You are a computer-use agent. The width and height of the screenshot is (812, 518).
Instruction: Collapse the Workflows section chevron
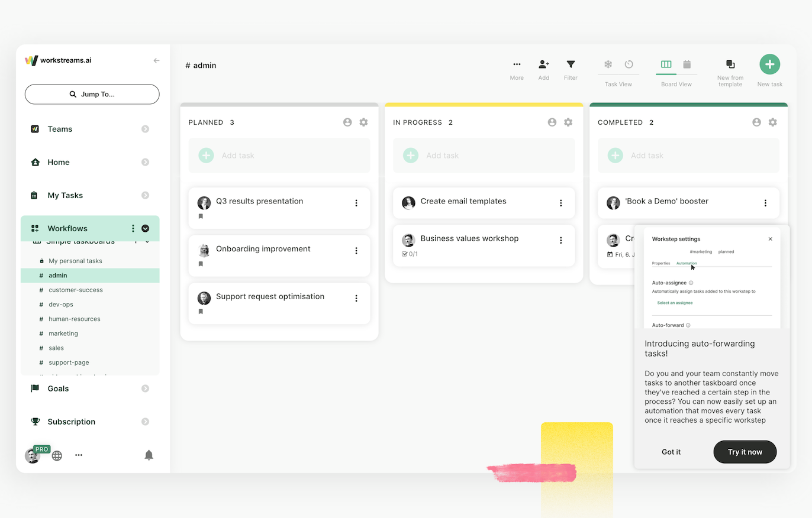[x=146, y=228]
